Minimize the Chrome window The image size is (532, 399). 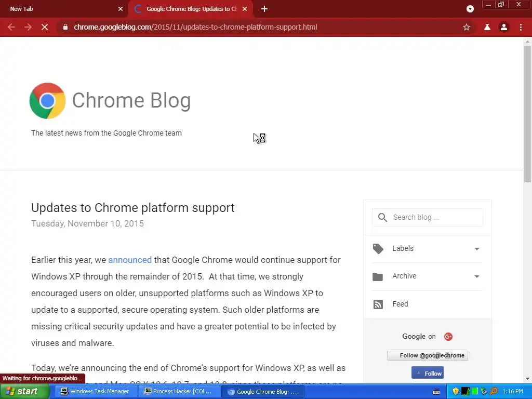click(488, 5)
